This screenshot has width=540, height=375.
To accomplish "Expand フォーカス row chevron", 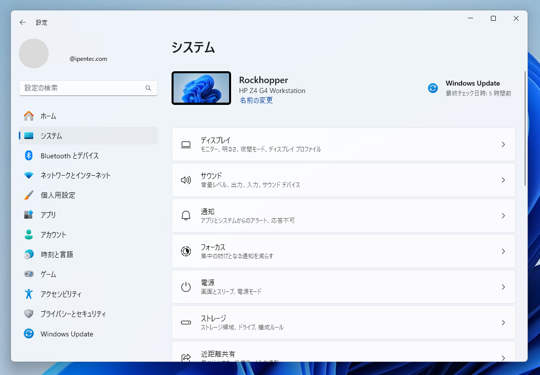I will tap(503, 251).
